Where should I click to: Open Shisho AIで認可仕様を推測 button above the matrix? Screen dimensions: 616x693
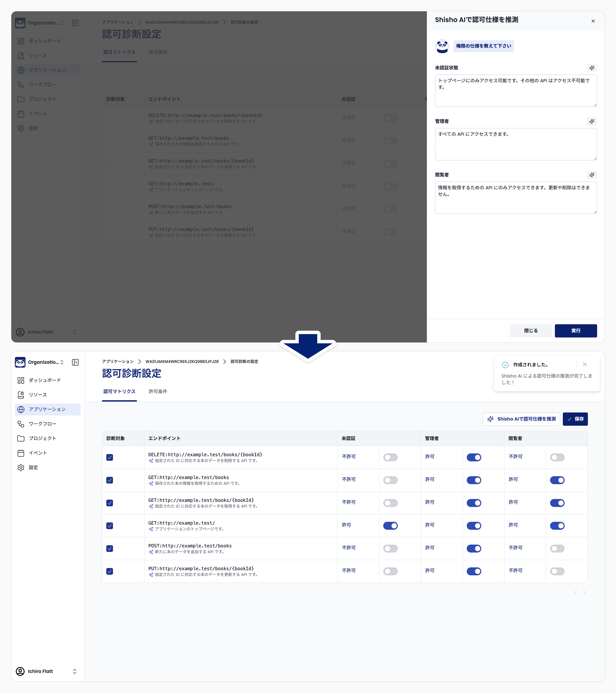point(522,419)
